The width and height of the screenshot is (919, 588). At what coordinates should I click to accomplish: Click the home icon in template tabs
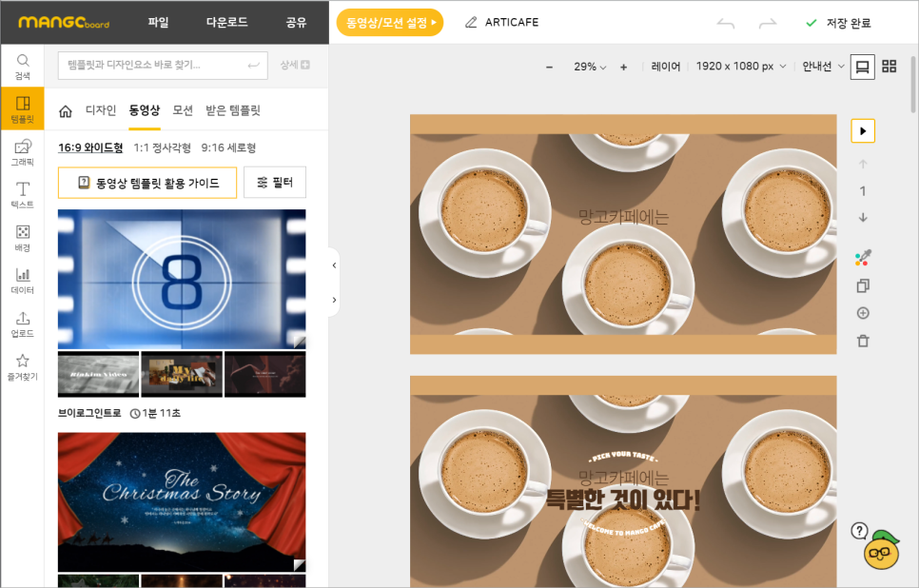[x=65, y=110]
